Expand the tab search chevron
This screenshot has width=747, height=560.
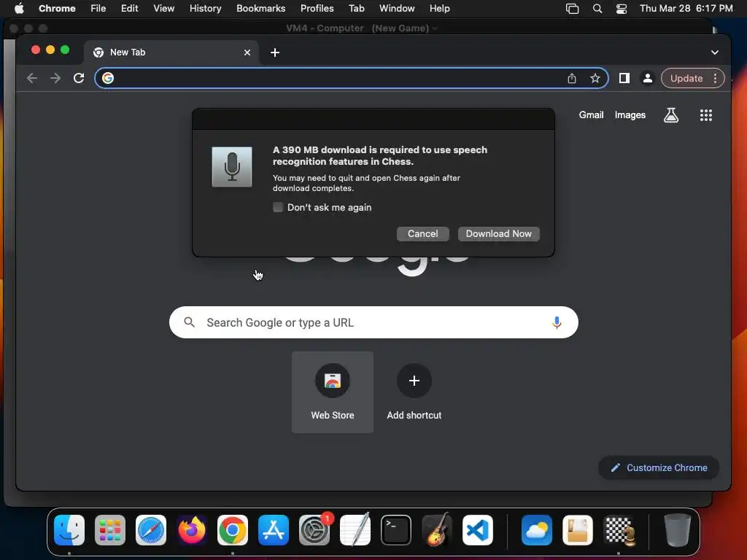coord(715,52)
